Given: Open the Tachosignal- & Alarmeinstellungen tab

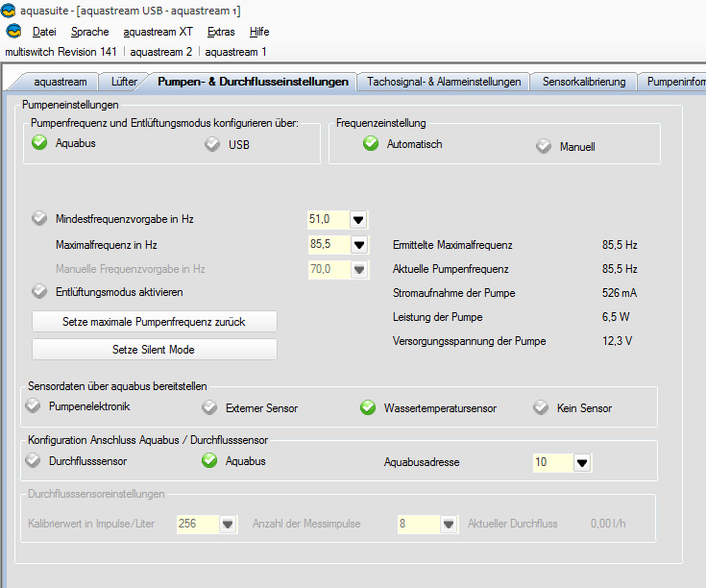Looking at the screenshot, I should pyautogui.click(x=444, y=82).
